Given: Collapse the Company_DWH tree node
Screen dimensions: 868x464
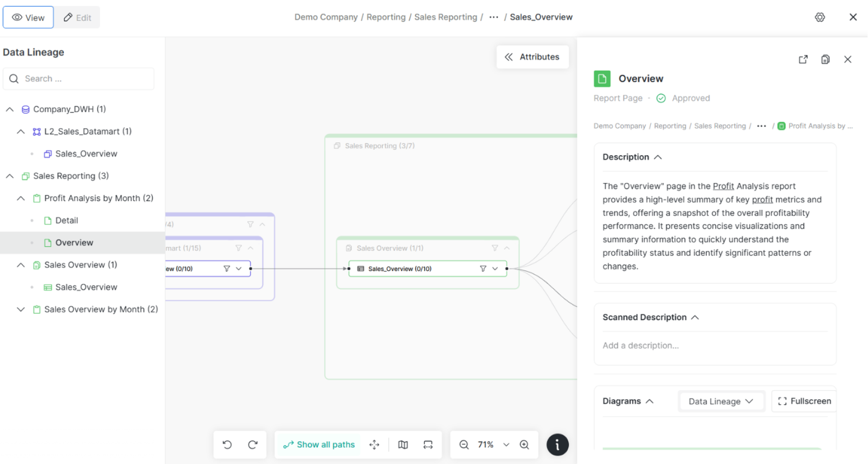Looking at the screenshot, I should point(10,109).
